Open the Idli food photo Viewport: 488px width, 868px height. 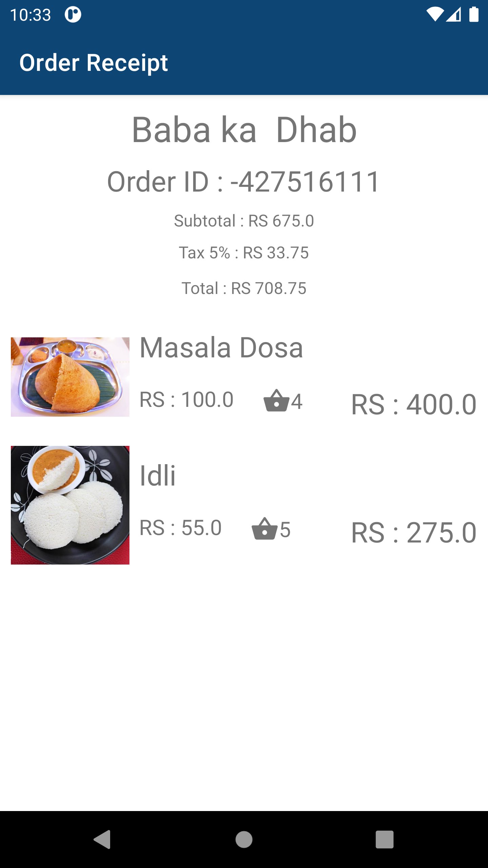tap(70, 505)
